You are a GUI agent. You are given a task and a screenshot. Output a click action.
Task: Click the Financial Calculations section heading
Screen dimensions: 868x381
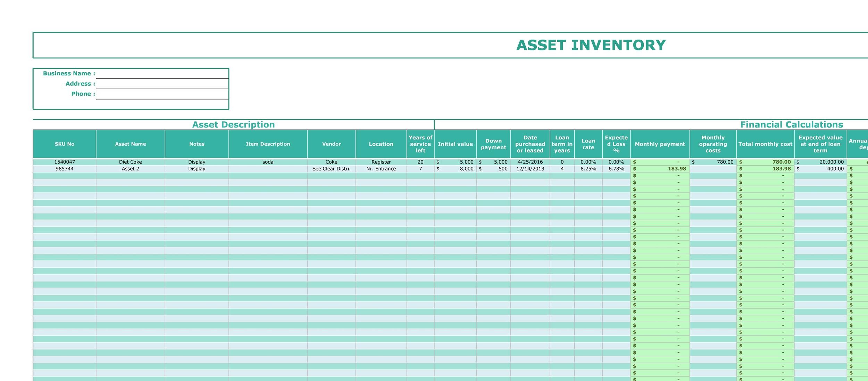point(791,125)
